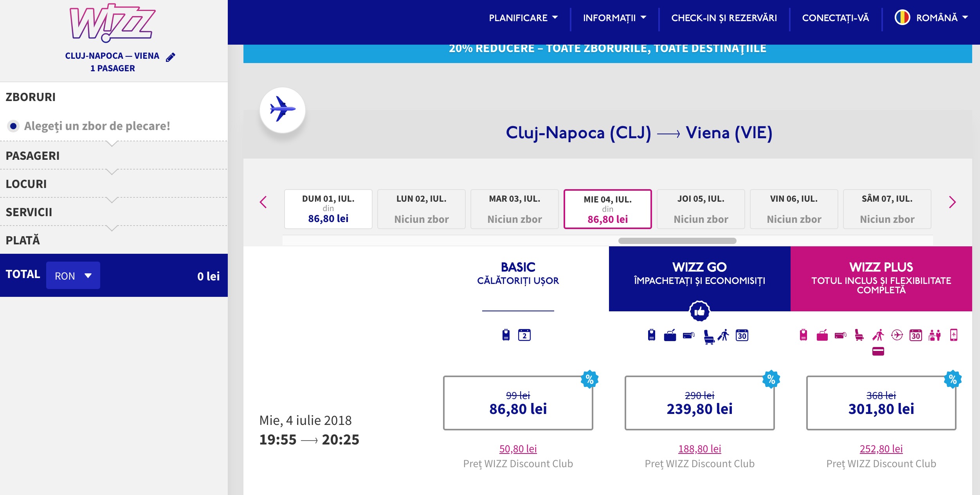Show next dates with right arrow
Screen dimensions: 980x495
952,202
